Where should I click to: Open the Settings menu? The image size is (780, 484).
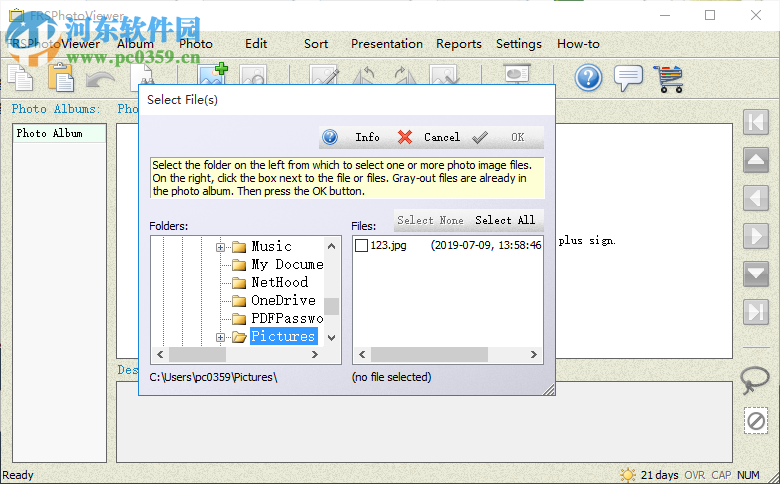[x=518, y=44]
